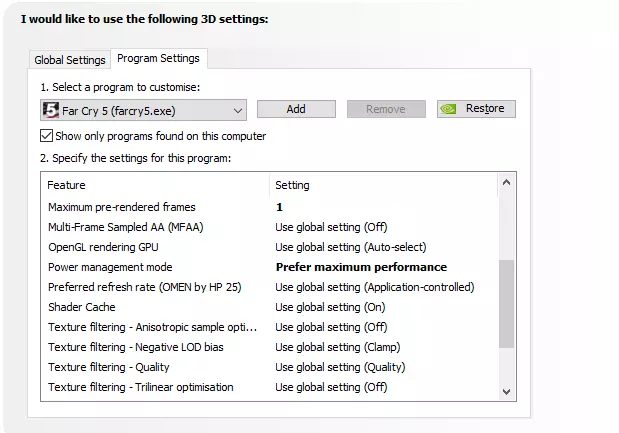Select the Program Settings tab
Image resolution: width=619 pixels, height=433 pixels.
pyautogui.click(x=158, y=59)
